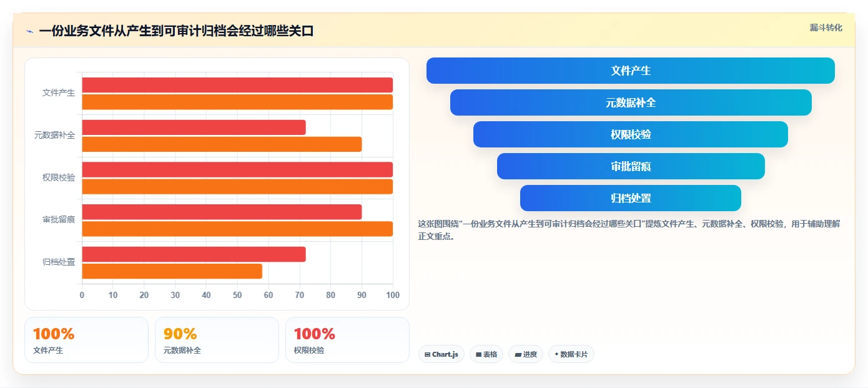Click the 表格 tag
Screen dimensions: 868x388
(486, 354)
